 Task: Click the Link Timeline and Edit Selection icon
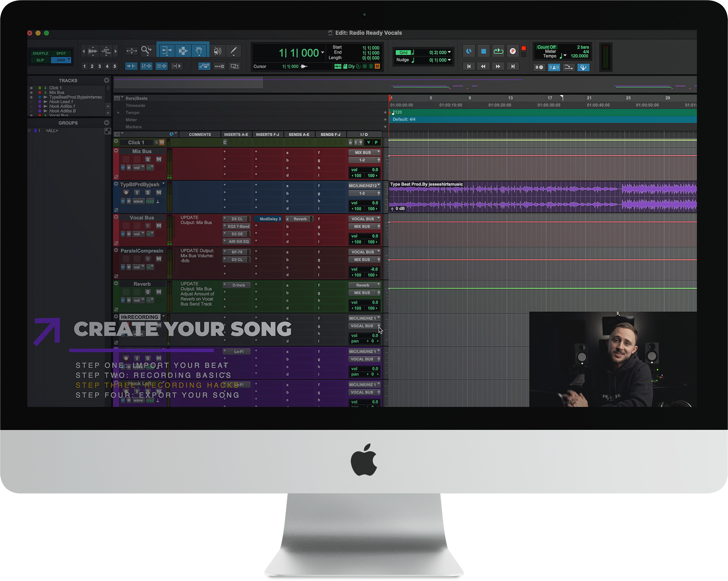point(146,66)
